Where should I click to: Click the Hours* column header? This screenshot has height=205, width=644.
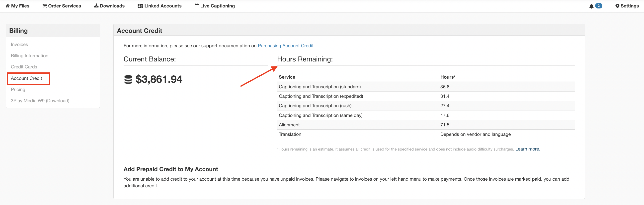click(x=448, y=77)
